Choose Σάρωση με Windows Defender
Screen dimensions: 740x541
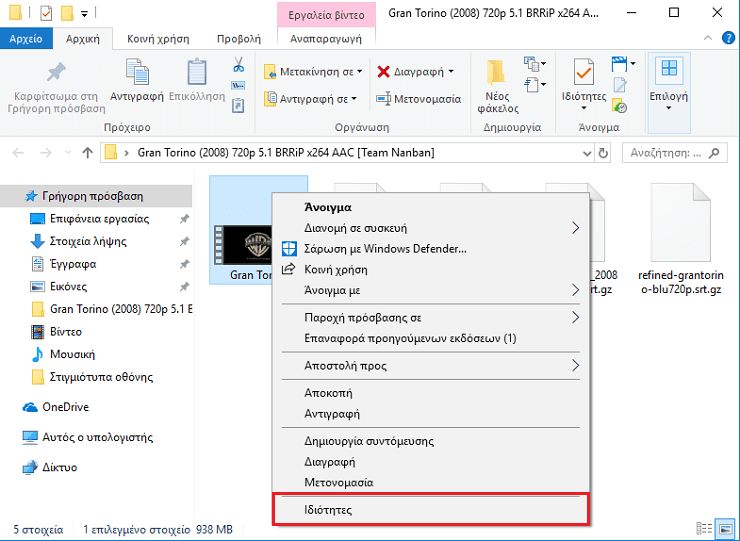(430, 249)
